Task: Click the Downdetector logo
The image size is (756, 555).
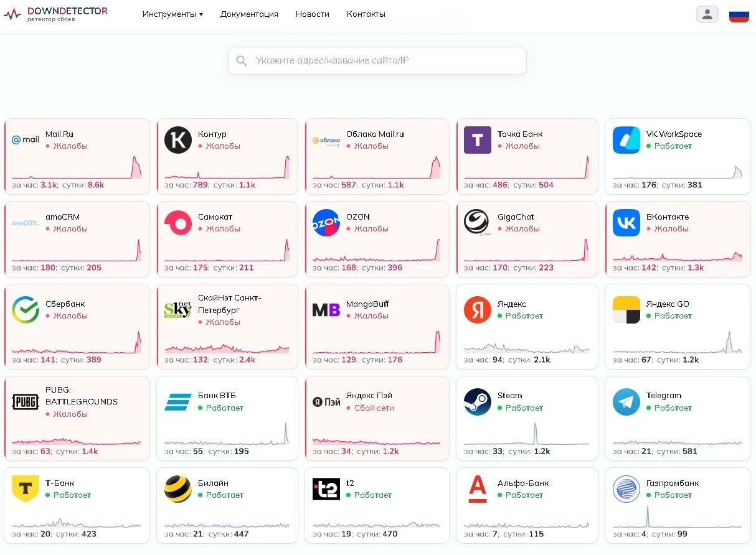Action: [55, 14]
